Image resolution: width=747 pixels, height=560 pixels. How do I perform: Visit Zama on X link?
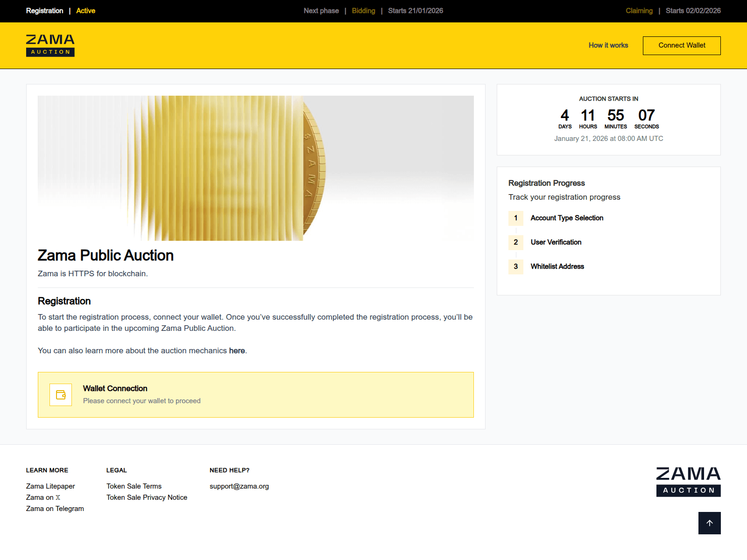[x=43, y=497]
